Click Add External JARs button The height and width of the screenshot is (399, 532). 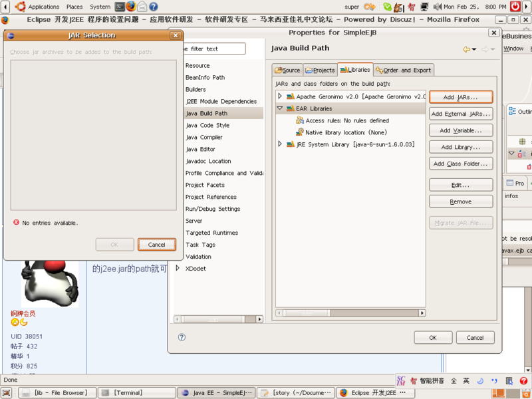point(460,114)
